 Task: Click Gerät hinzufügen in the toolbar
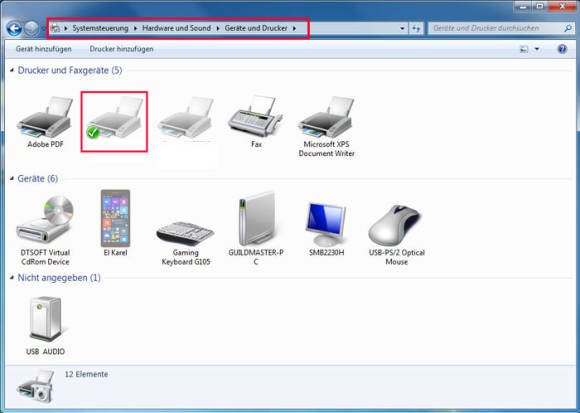click(44, 49)
